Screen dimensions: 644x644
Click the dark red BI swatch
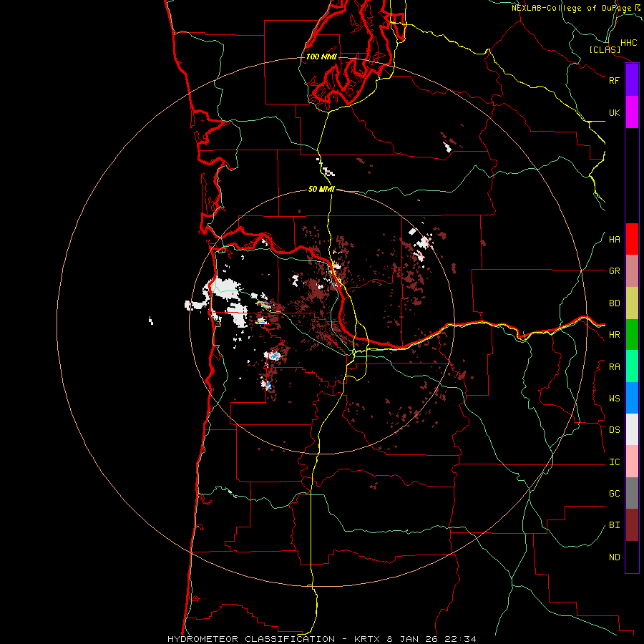(x=632, y=525)
